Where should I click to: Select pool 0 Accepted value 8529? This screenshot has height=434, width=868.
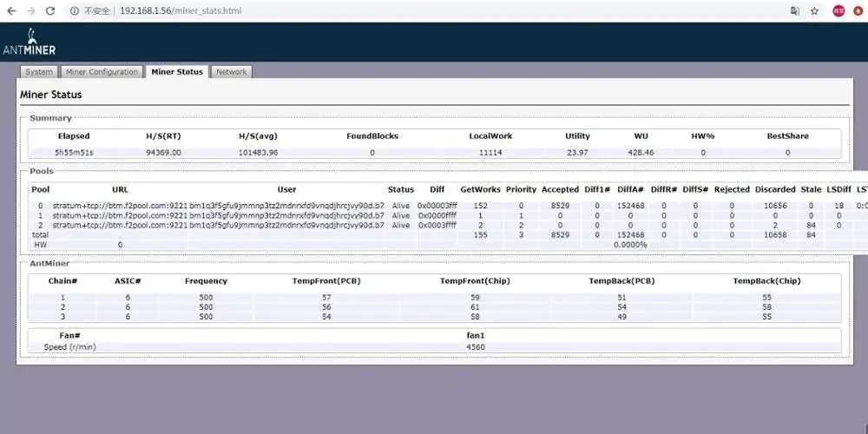coord(560,206)
